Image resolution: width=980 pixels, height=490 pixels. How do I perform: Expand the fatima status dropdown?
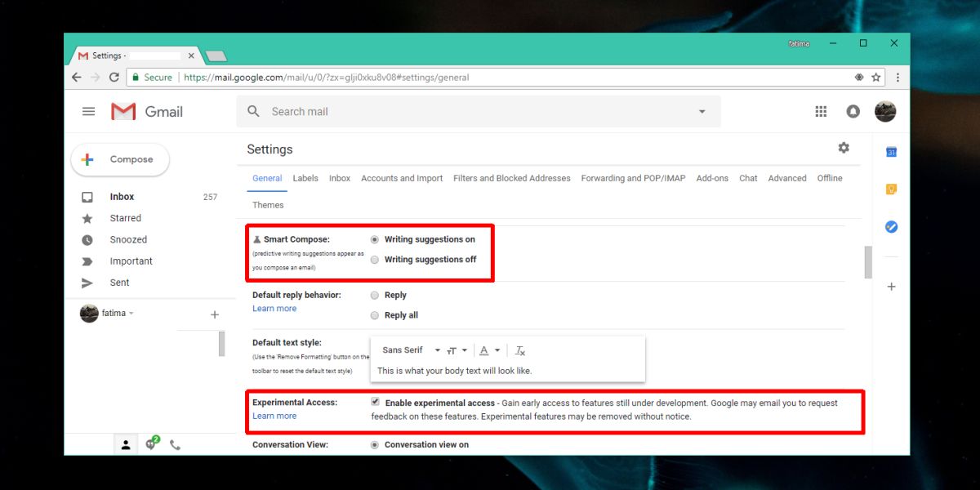tap(131, 314)
